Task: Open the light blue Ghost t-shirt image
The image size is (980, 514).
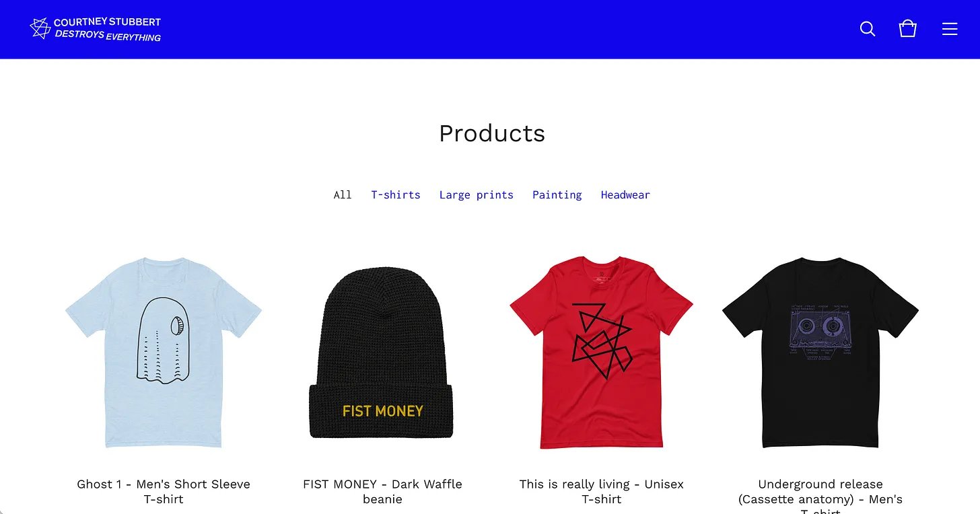Action: tap(164, 352)
